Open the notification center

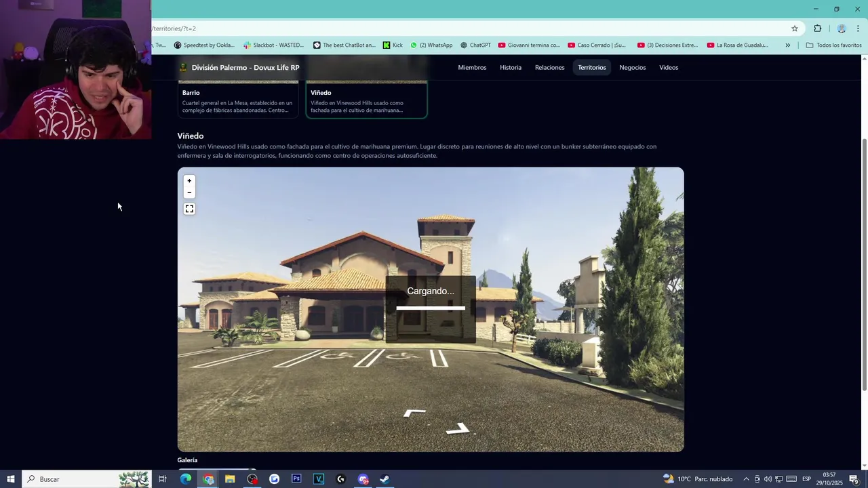854,479
